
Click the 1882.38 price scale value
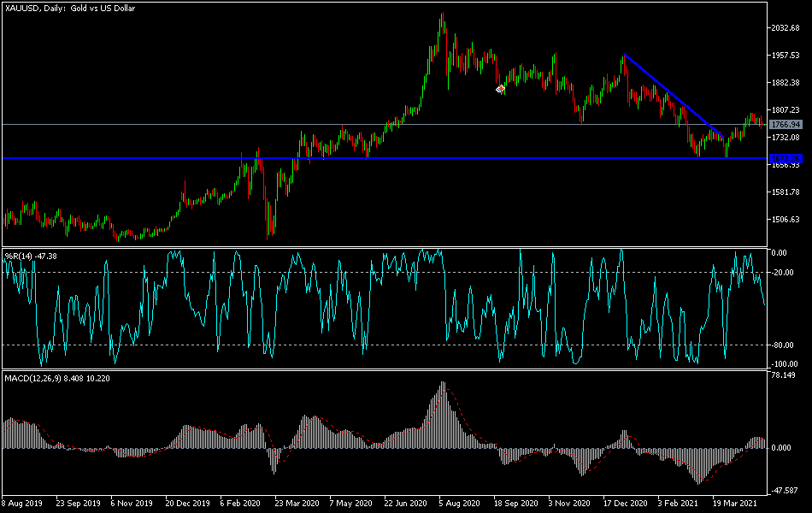point(786,83)
